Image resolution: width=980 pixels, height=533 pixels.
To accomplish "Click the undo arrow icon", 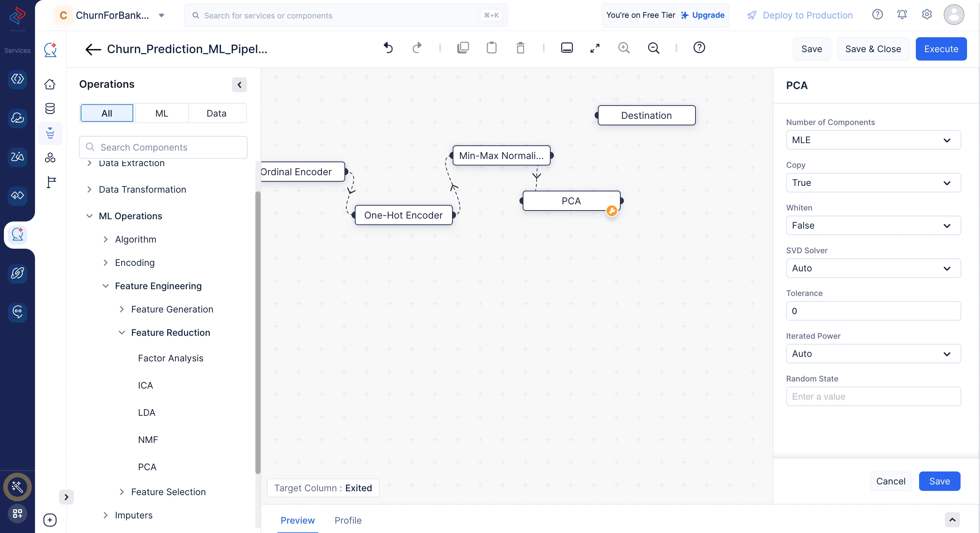I will [x=388, y=48].
